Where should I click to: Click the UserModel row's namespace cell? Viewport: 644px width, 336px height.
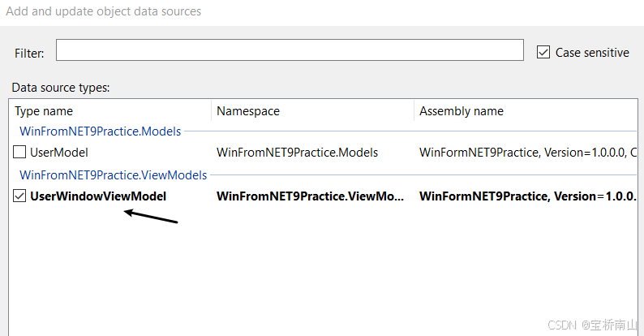(x=297, y=152)
